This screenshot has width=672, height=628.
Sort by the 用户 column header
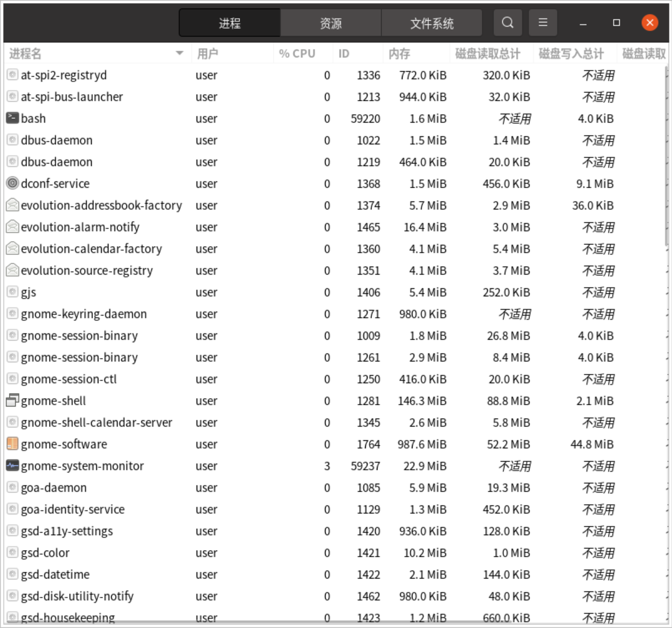(x=232, y=53)
